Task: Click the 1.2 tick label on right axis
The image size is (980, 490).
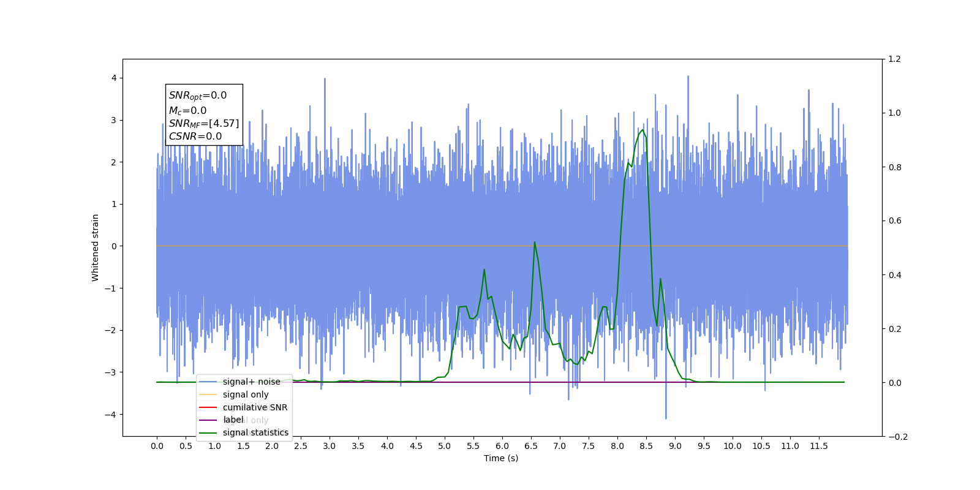Action: (x=895, y=59)
